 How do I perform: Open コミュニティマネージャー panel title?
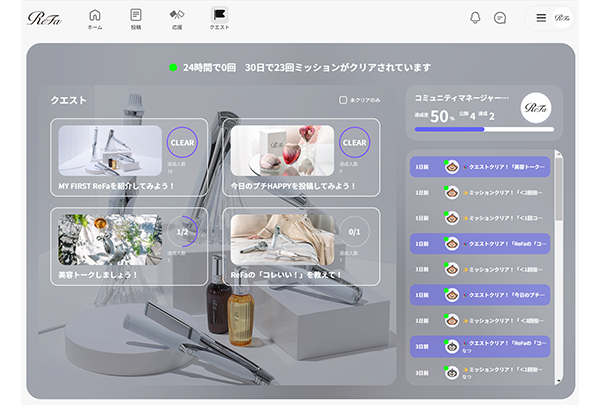pos(462,98)
